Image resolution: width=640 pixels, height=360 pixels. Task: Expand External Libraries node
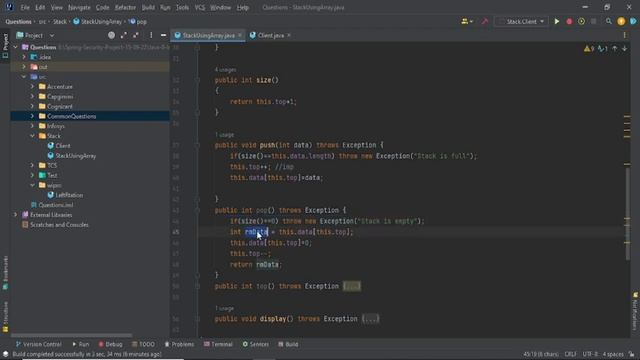click(16, 215)
